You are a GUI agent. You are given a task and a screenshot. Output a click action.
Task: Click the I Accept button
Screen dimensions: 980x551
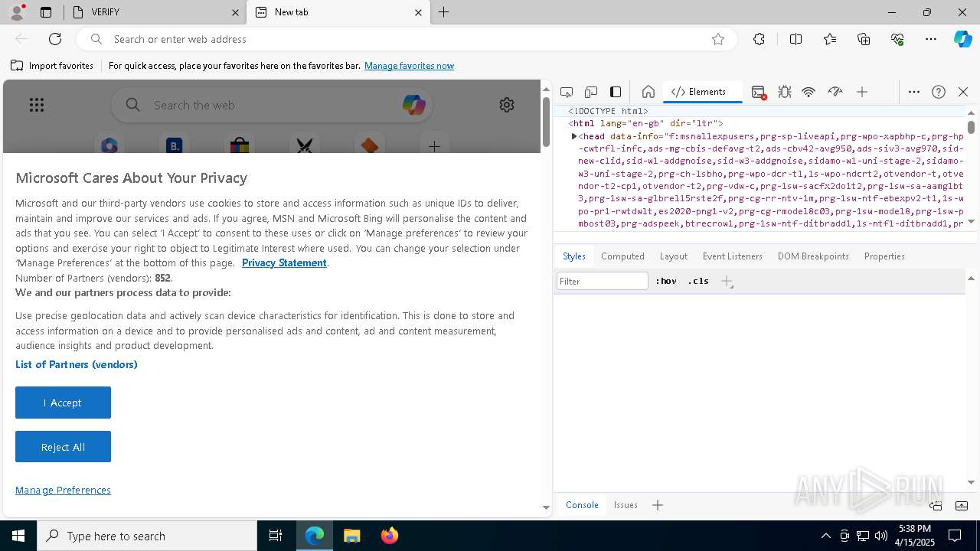click(63, 403)
